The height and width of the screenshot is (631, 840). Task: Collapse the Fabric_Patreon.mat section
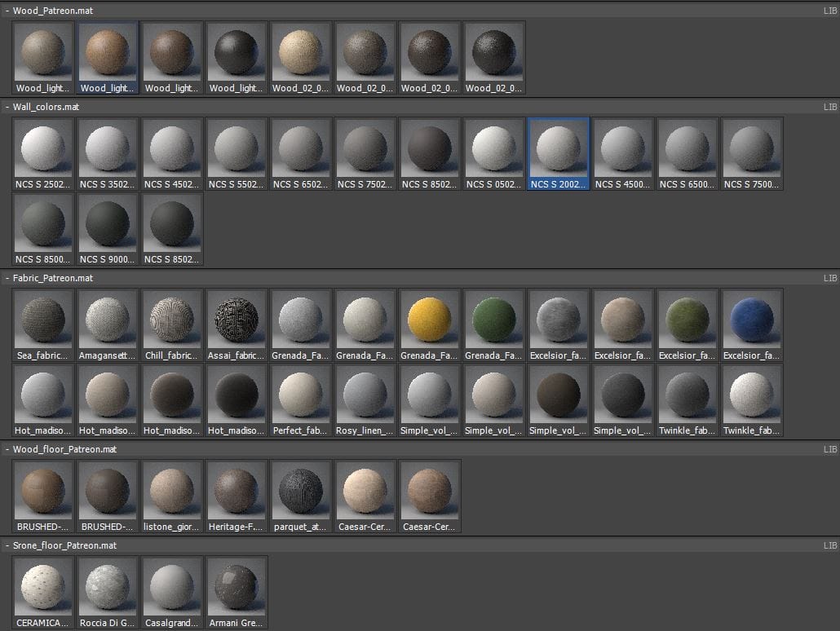click(x=7, y=278)
